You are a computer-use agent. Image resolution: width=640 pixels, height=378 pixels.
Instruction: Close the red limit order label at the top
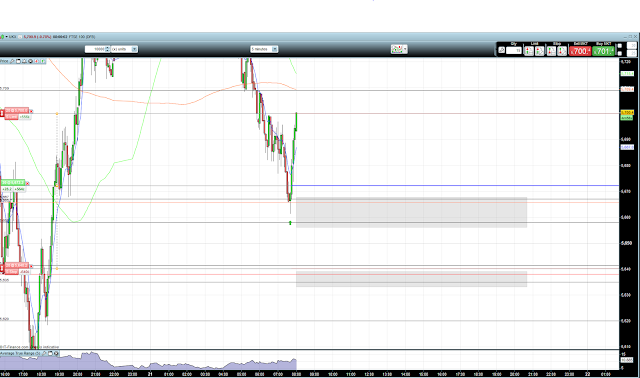pyautogui.click(x=31, y=111)
